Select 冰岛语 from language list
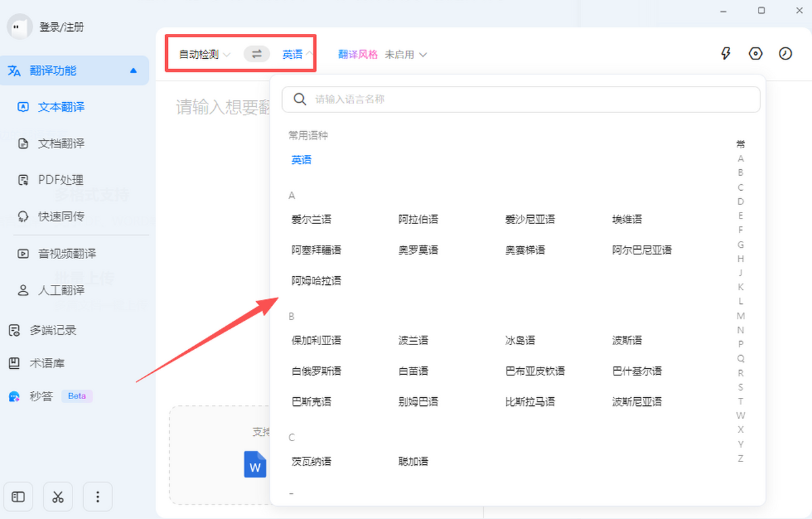The height and width of the screenshot is (519, 812). 520,341
